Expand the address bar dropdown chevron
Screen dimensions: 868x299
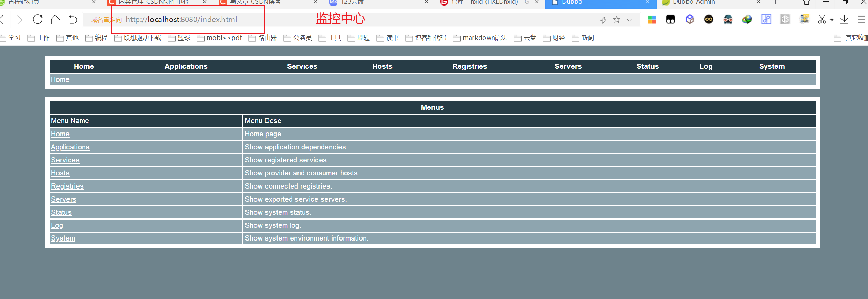[x=629, y=20]
